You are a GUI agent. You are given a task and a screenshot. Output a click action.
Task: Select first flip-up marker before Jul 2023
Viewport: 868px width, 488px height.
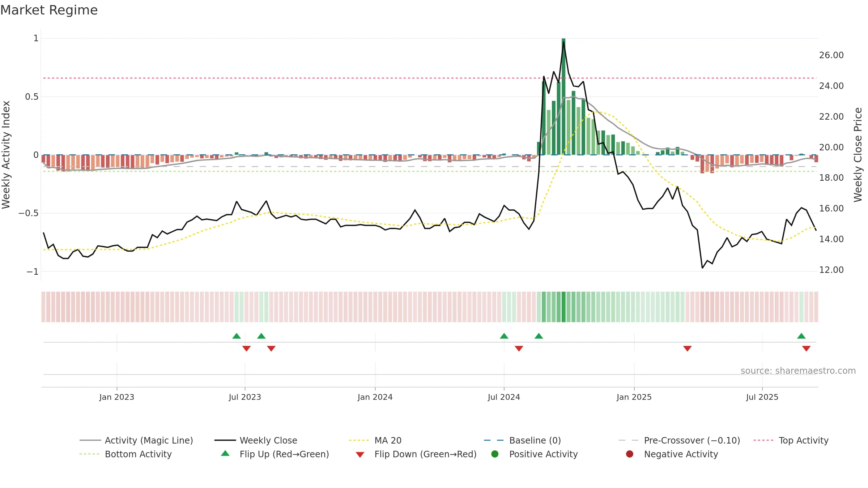pyautogui.click(x=237, y=336)
